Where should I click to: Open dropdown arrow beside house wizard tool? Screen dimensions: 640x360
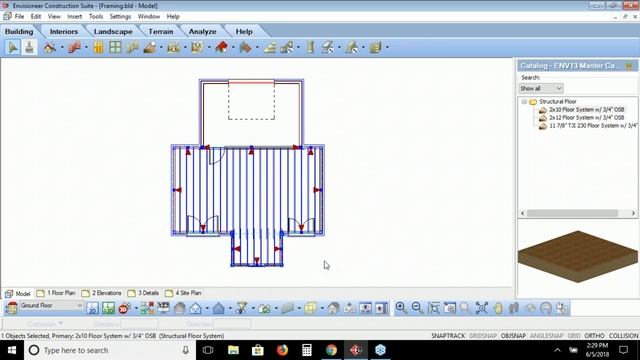pyautogui.click(x=62, y=48)
